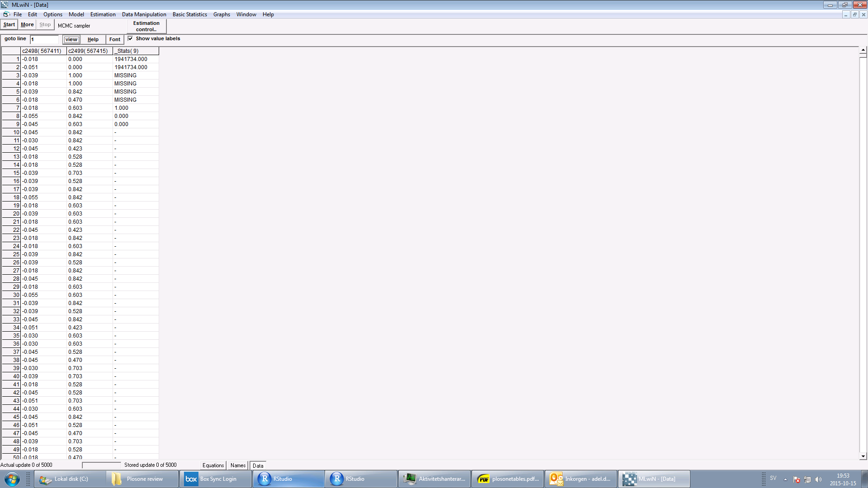Image resolution: width=868 pixels, height=488 pixels.
Task: Open Box Sync Login taskbar icon
Action: click(216, 479)
